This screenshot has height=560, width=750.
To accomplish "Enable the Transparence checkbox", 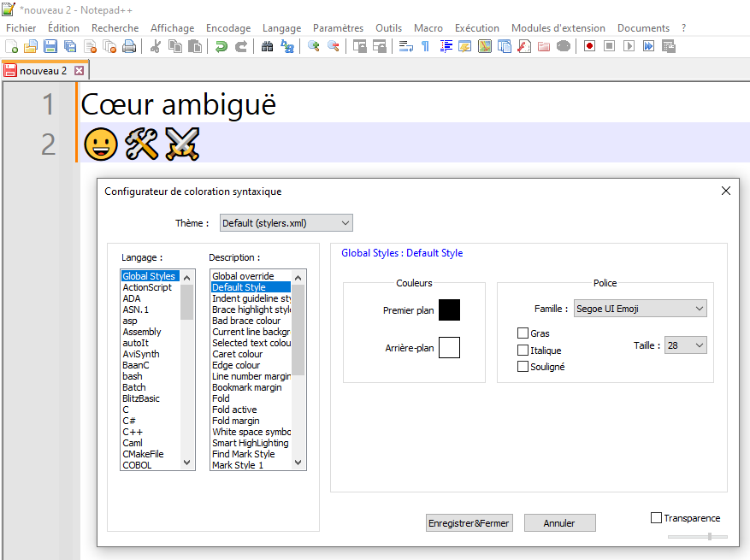I will [657, 518].
